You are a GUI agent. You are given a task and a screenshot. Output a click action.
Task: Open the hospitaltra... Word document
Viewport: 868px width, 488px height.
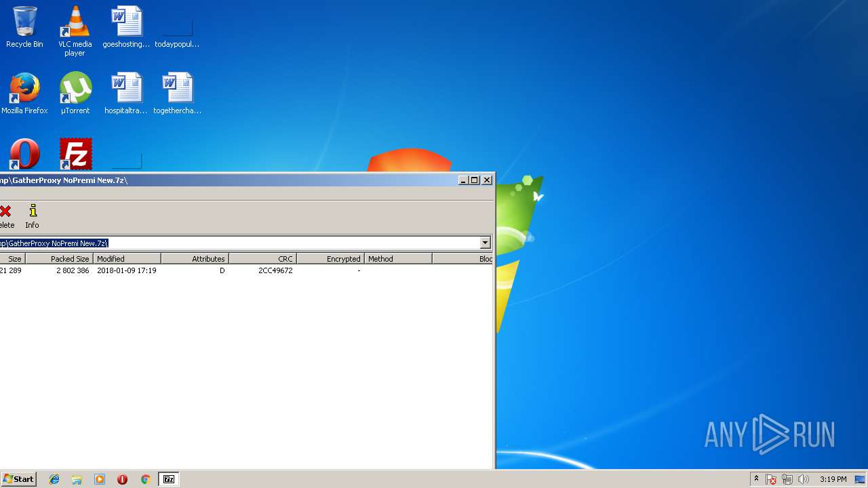[126, 94]
